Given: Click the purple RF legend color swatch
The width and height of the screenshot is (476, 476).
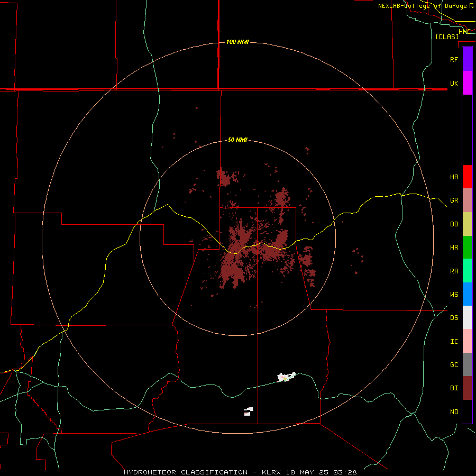Looking at the screenshot, I should point(467,59).
